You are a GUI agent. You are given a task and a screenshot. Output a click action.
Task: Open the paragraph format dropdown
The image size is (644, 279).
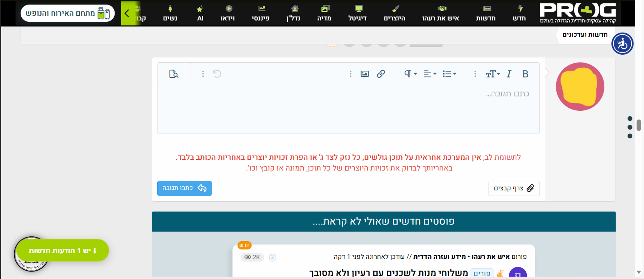point(410,74)
